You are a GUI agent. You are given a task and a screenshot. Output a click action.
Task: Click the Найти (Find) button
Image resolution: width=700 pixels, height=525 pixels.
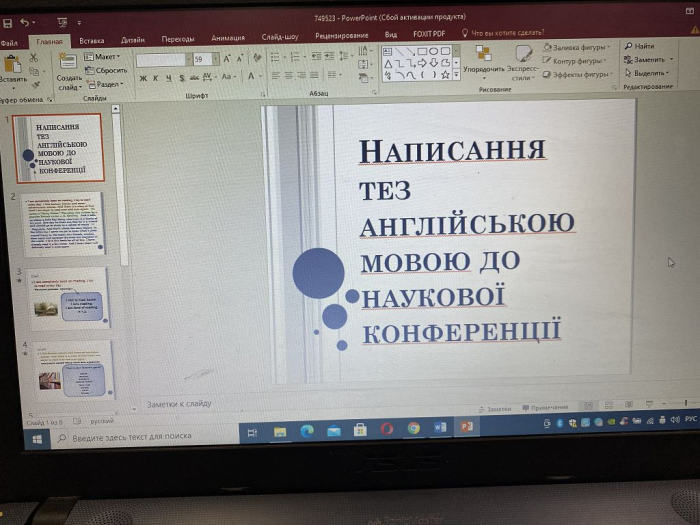coord(639,46)
